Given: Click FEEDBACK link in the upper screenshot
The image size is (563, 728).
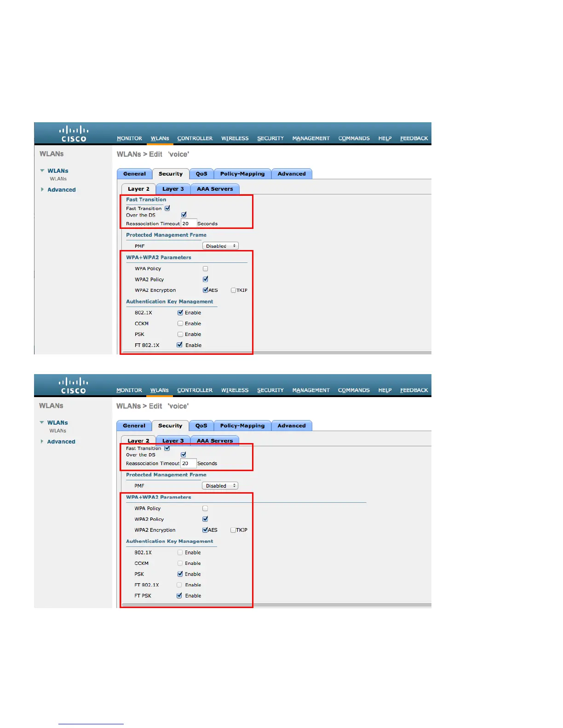Looking at the screenshot, I should click(414, 138).
